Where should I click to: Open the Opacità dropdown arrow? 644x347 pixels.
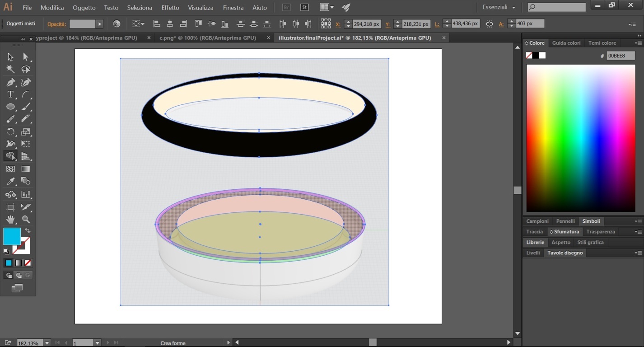click(x=99, y=23)
